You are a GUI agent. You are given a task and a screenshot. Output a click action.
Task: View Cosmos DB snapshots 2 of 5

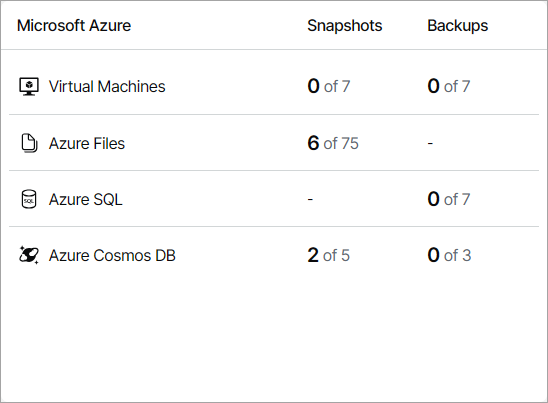(329, 255)
